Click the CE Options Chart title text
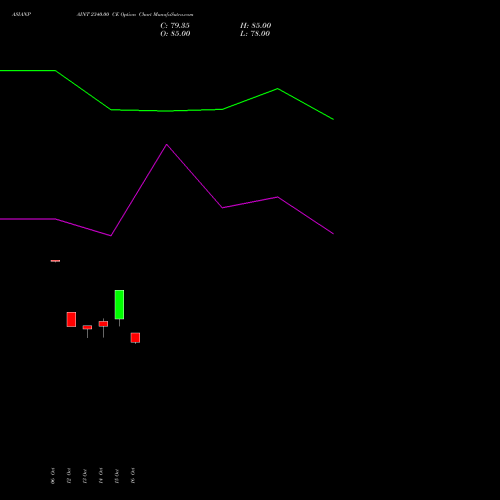The width and height of the screenshot is (500, 500). pos(135,15)
